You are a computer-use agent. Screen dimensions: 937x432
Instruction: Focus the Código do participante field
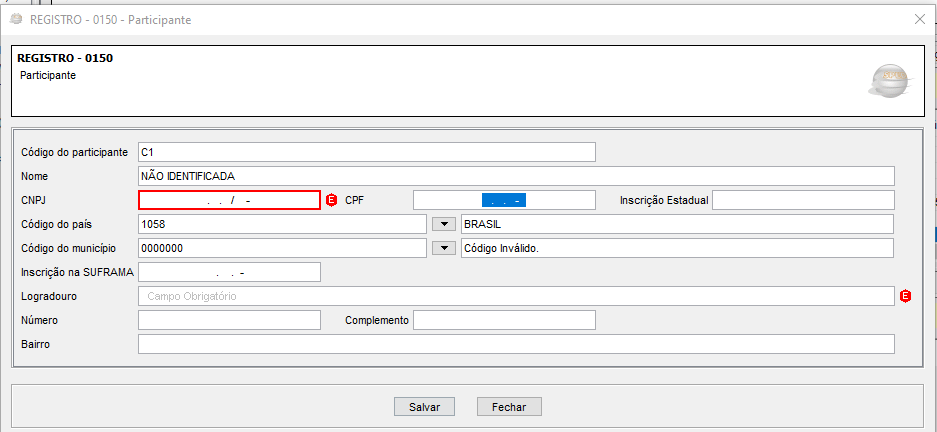point(366,152)
